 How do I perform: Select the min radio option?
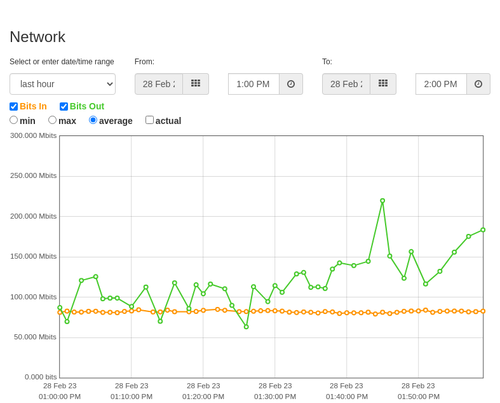coord(14,120)
